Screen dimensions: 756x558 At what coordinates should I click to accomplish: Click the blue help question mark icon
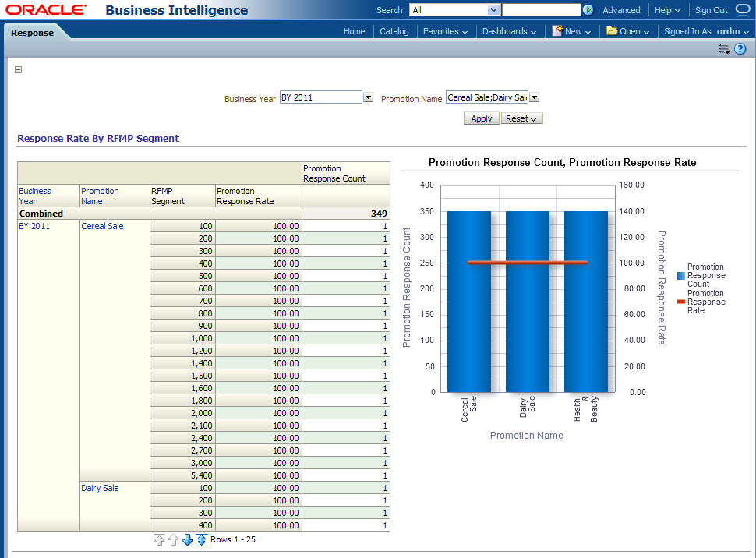coord(740,49)
